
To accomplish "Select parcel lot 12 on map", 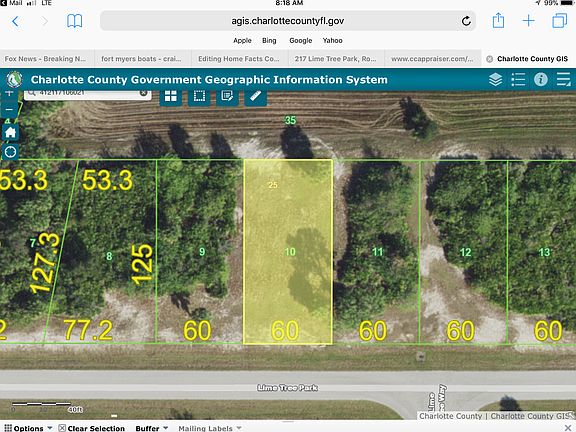I will point(465,252).
